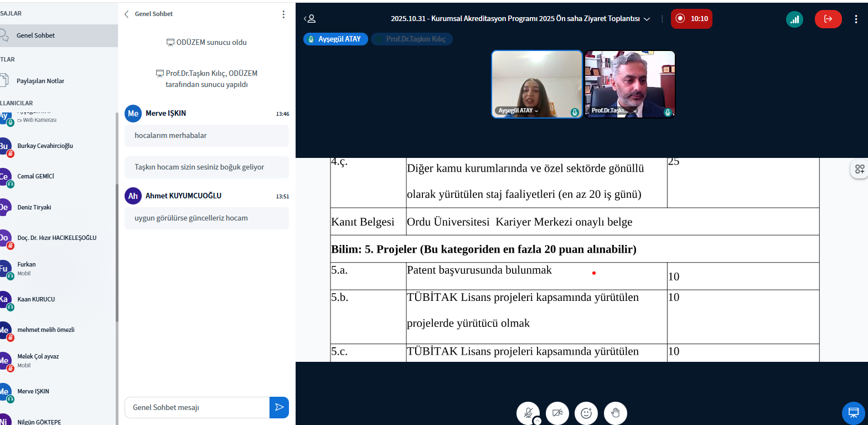Click the recording indicator 10:10 button
Screen dimensions: 868x425
click(x=691, y=19)
